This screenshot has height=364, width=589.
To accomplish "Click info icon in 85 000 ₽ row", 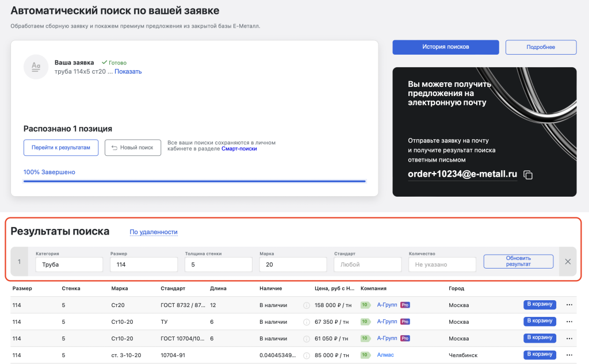I will click(306, 355).
